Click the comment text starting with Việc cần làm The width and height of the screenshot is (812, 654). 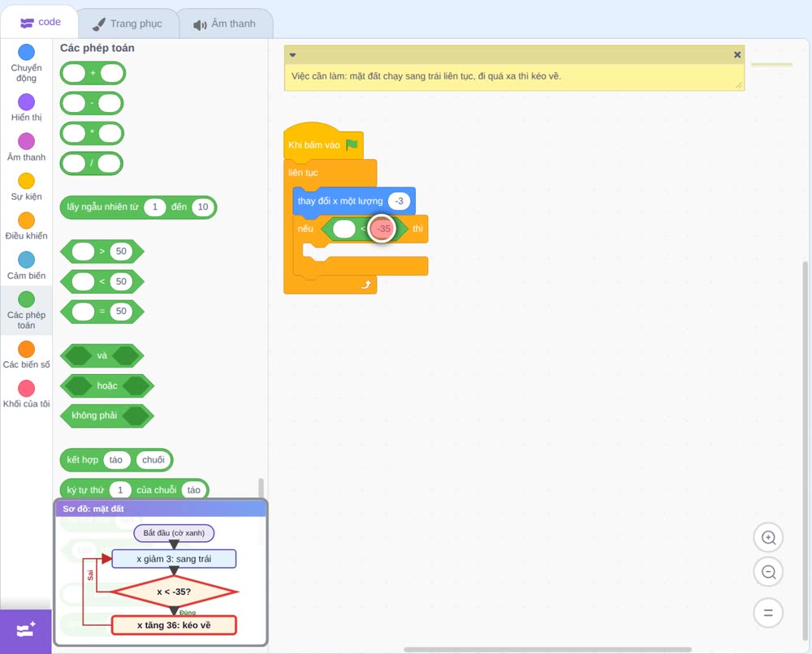point(425,76)
